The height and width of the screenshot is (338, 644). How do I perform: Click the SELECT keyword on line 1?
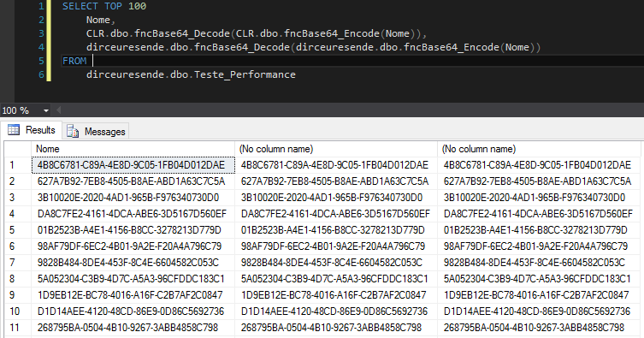click(80, 6)
